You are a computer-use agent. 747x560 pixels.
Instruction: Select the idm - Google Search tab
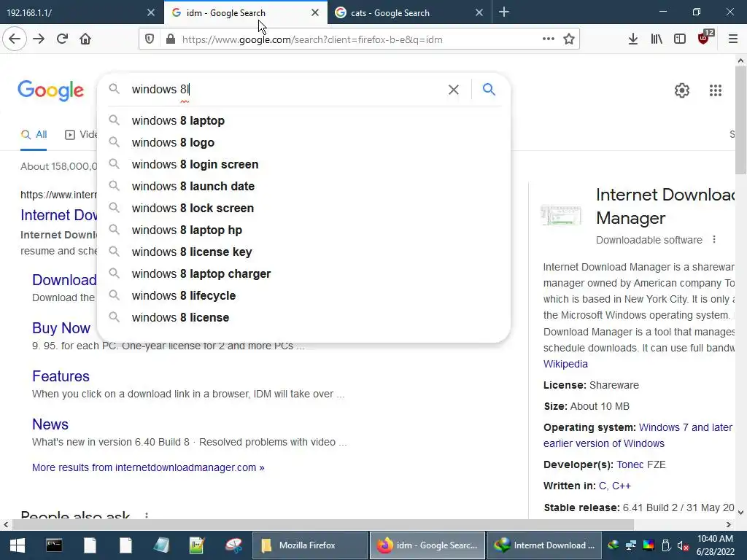click(x=245, y=12)
